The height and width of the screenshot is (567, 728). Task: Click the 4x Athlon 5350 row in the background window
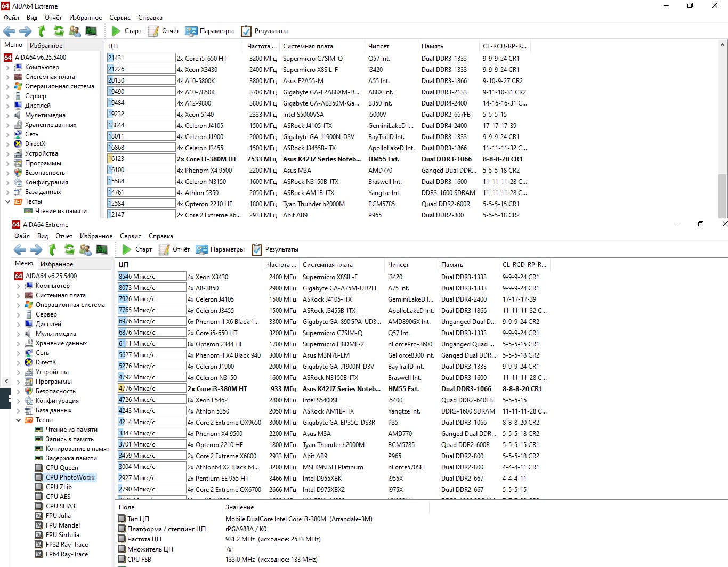pyautogui.click(x=318, y=193)
